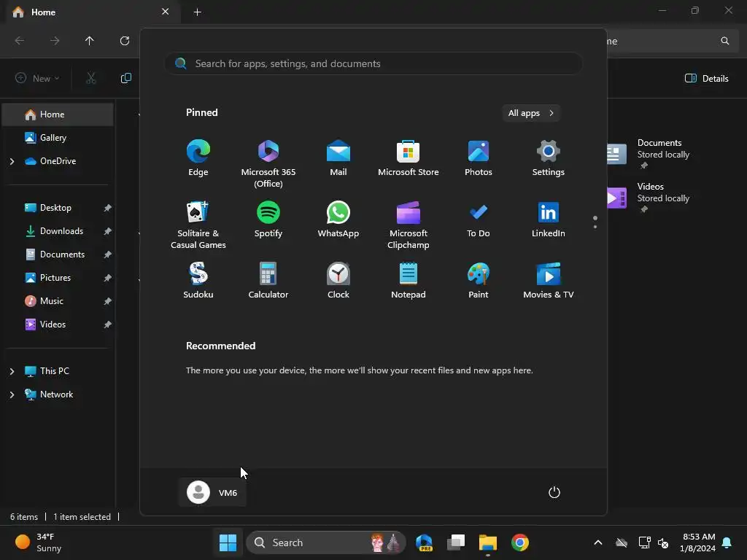The image size is (747, 560).
Task: Open Microsoft Edge Preview from the taskbar
Action: 424,542
